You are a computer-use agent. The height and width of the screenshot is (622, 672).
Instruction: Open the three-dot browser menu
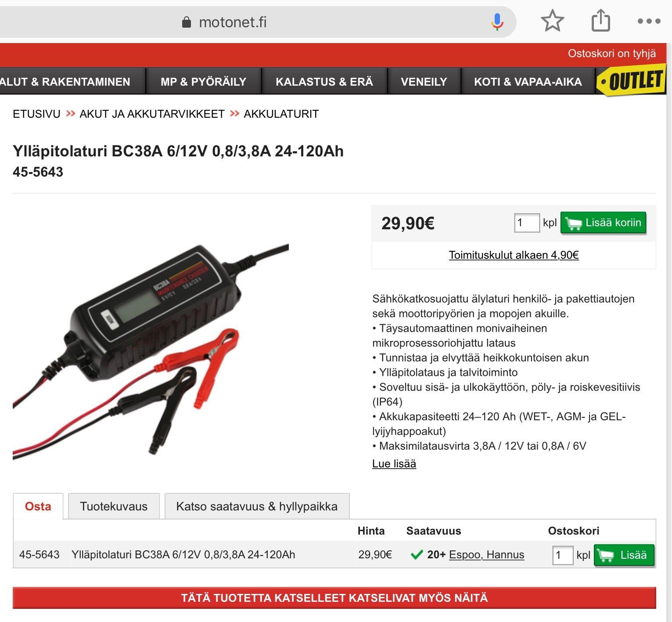[649, 21]
